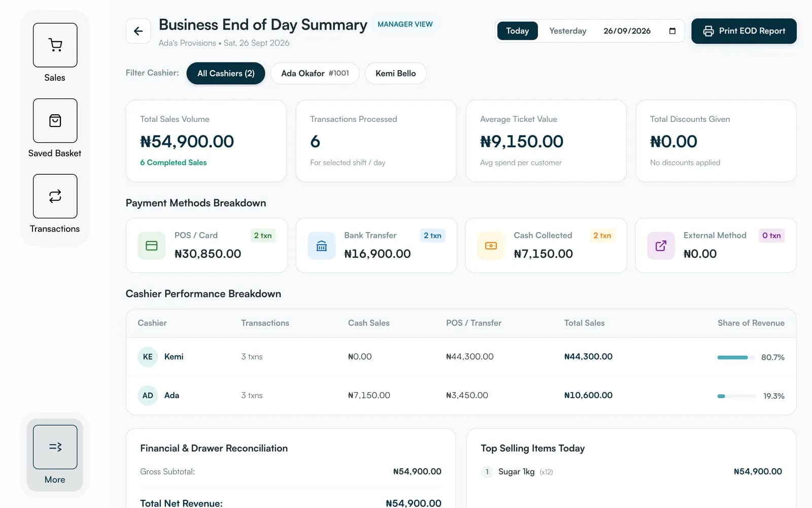
Task: Click the Ada cashier name
Action: coord(172,395)
